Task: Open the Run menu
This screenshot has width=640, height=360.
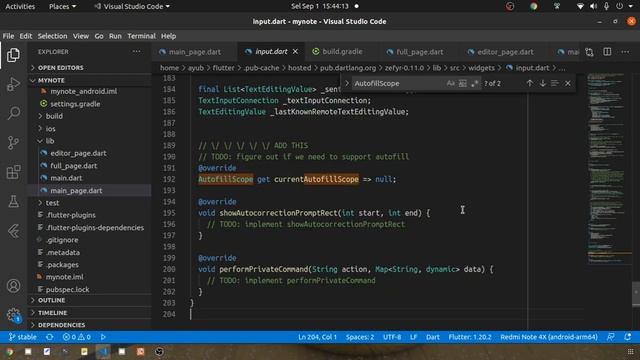Action: click(115, 36)
